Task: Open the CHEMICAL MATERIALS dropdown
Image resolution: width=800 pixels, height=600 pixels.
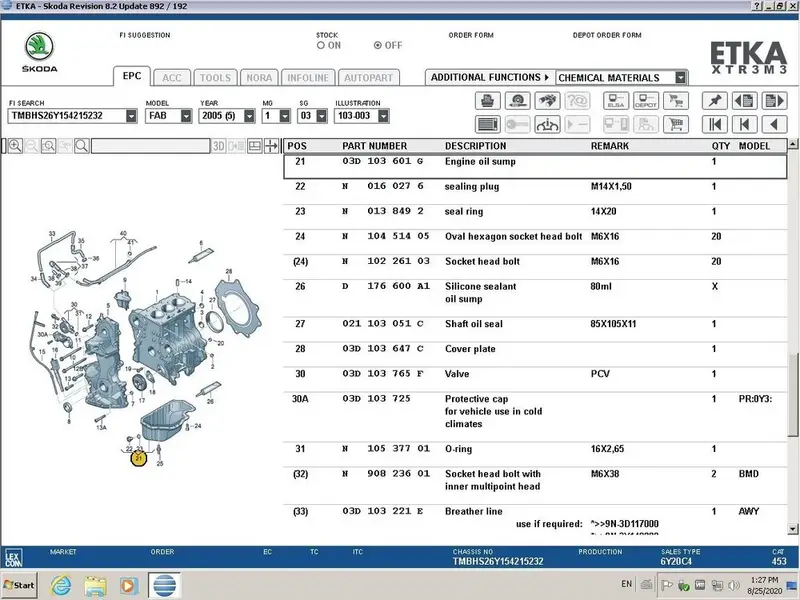Action: pyautogui.click(x=680, y=78)
